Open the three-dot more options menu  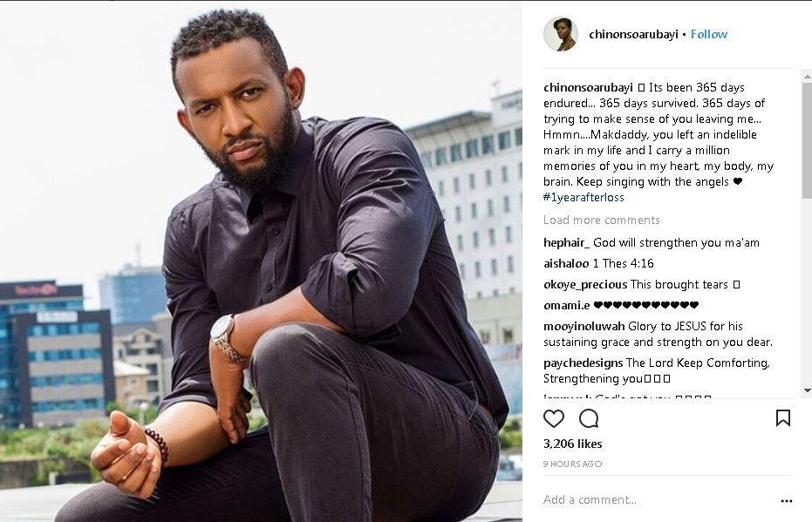(786, 500)
